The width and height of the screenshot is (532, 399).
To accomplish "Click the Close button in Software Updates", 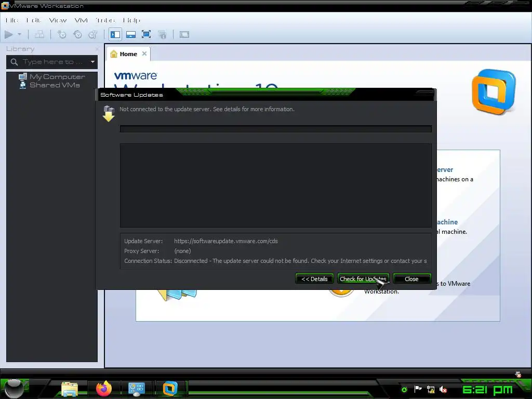I will [x=412, y=279].
